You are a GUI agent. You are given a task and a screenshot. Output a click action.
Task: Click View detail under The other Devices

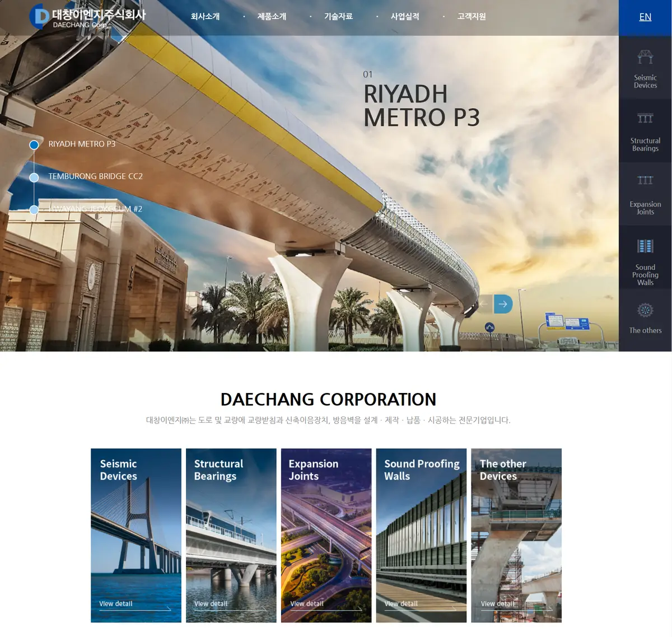tap(498, 603)
